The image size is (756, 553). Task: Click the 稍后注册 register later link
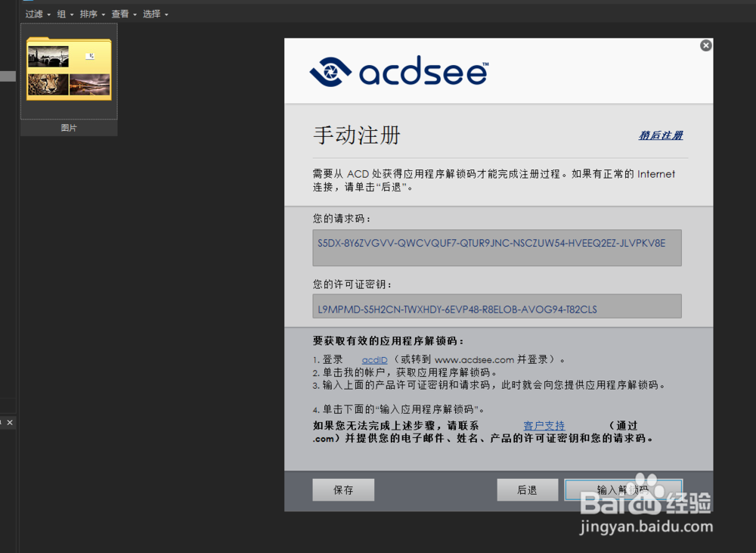click(x=661, y=135)
